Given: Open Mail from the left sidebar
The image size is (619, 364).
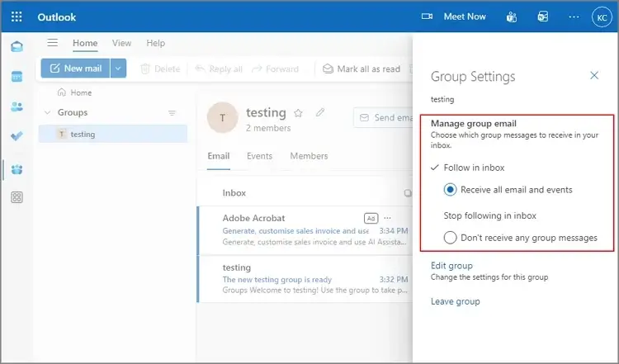Looking at the screenshot, I should tap(17, 46).
